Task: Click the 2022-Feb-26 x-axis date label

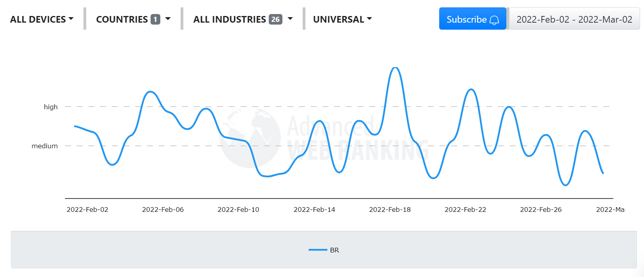Action: 541,210
